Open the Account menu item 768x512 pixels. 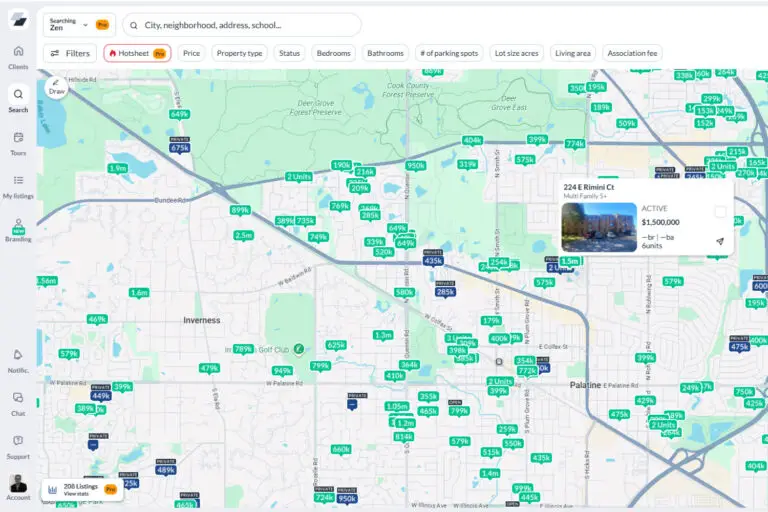[x=18, y=487]
